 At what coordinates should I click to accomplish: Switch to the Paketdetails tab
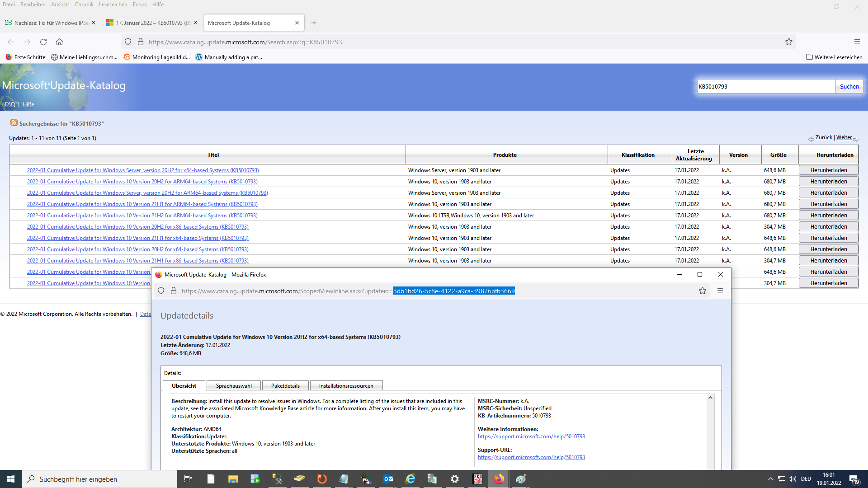tap(285, 385)
